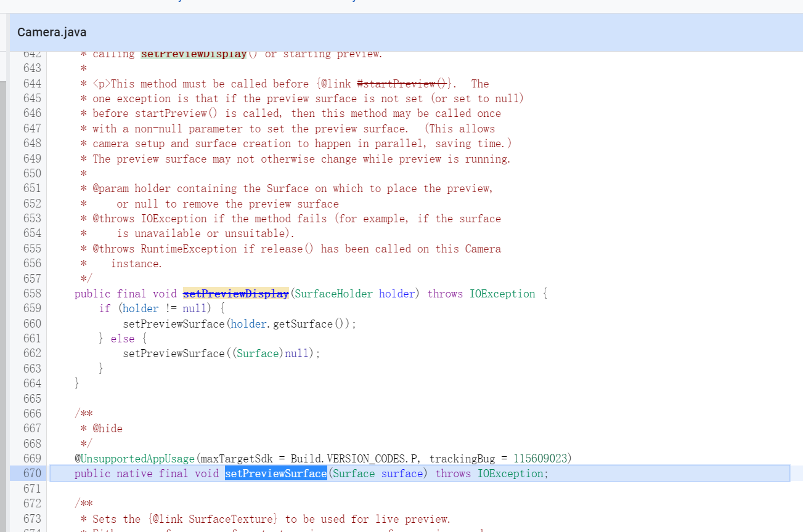This screenshot has height=532, width=803.
Task: Click the if keyword on line 659
Action: (x=105, y=308)
